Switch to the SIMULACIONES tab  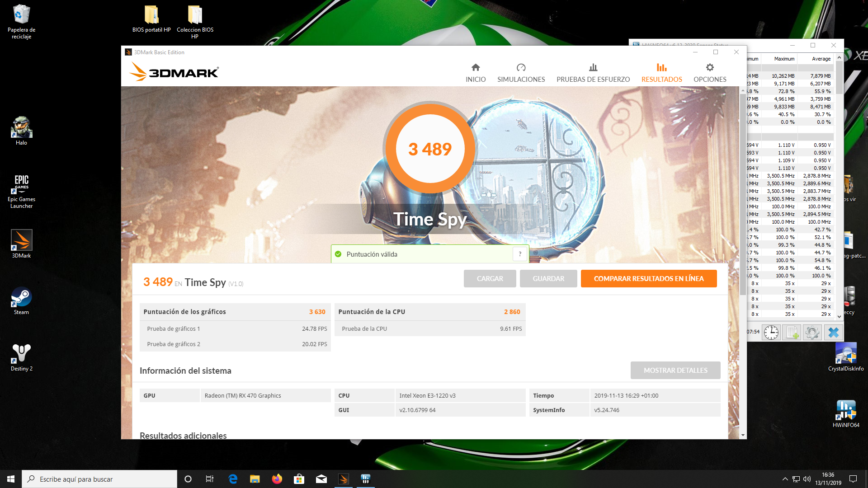(x=521, y=73)
